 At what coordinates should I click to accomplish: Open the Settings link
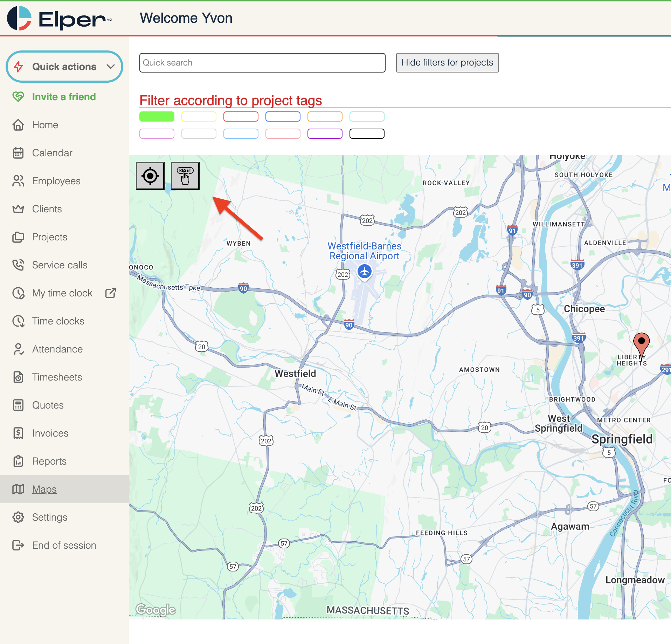point(50,517)
